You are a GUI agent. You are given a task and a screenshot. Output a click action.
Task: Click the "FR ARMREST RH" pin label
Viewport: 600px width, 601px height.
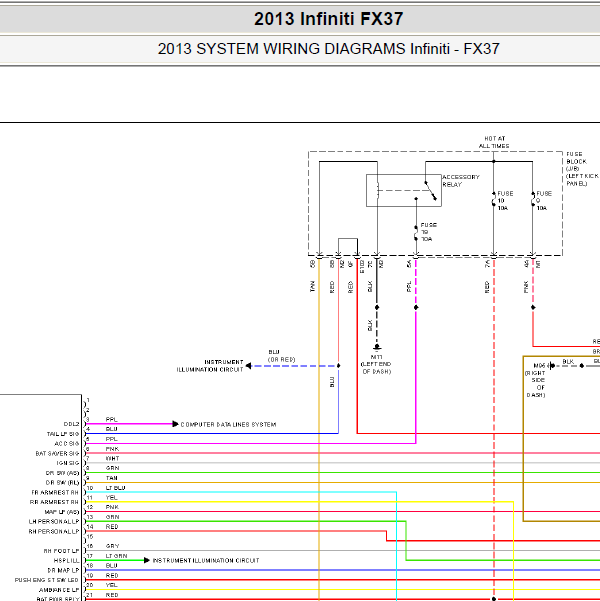tap(55, 493)
